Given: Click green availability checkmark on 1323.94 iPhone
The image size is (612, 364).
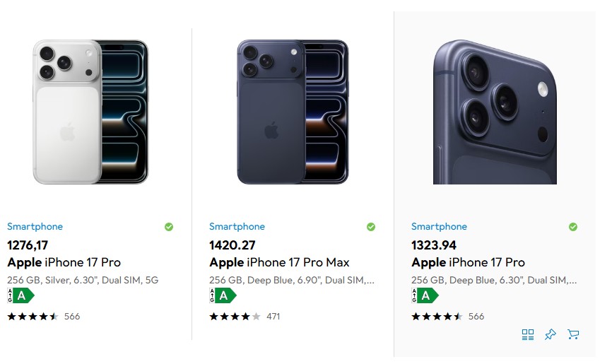Looking at the screenshot, I should coord(573,227).
